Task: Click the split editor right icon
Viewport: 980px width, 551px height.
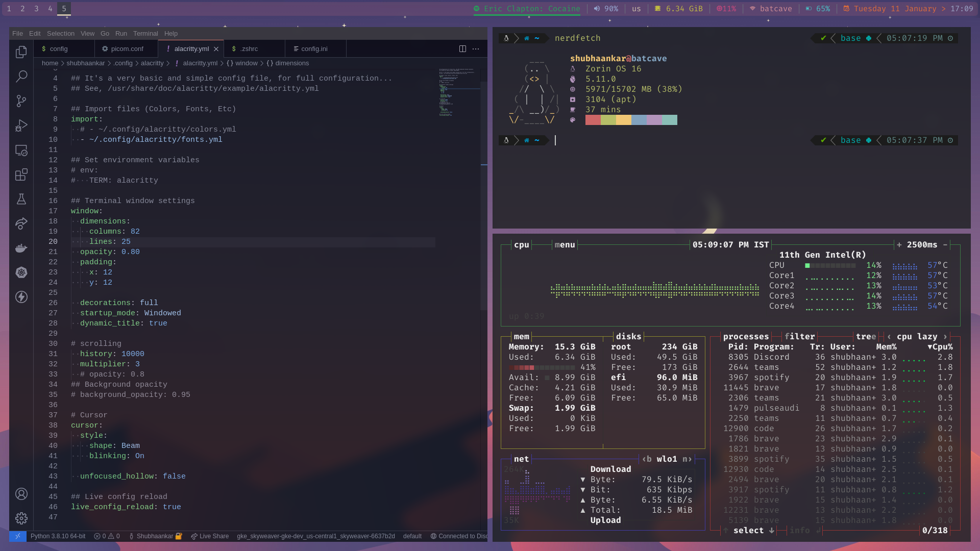Action: point(462,49)
